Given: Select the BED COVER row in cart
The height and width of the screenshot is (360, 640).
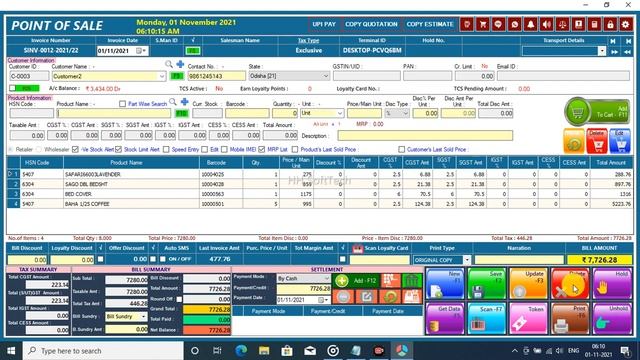Looking at the screenshot, I should [x=320, y=194].
